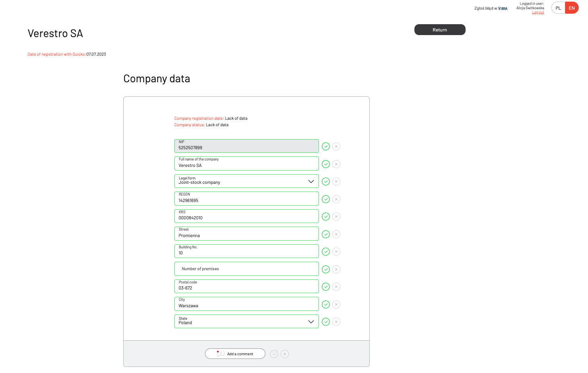Approve the State field
This screenshot has height=373, width=588.
pos(326,322)
